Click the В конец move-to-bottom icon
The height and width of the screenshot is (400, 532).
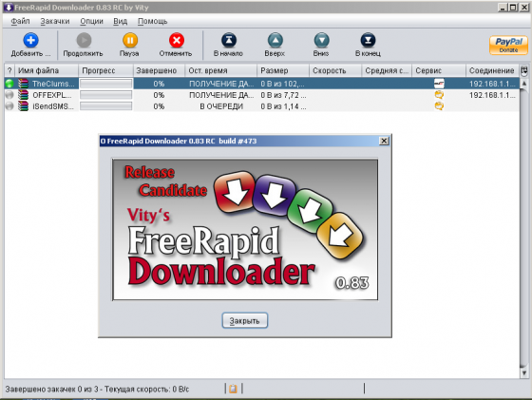coord(368,40)
